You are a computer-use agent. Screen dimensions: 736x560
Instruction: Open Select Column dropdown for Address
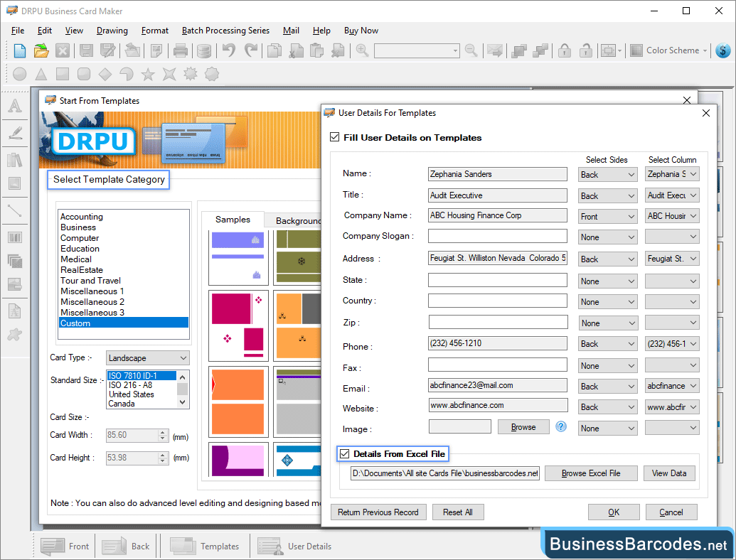672,259
